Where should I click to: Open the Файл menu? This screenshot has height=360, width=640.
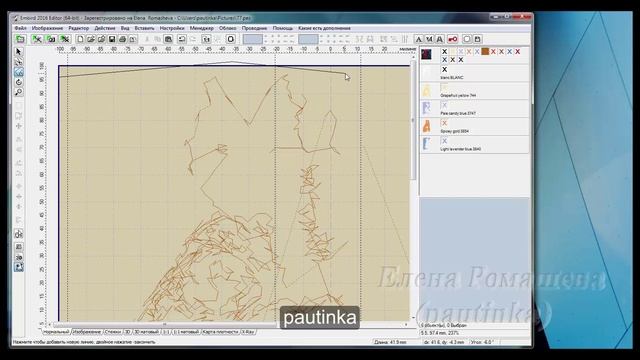pyautogui.click(x=20, y=28)
